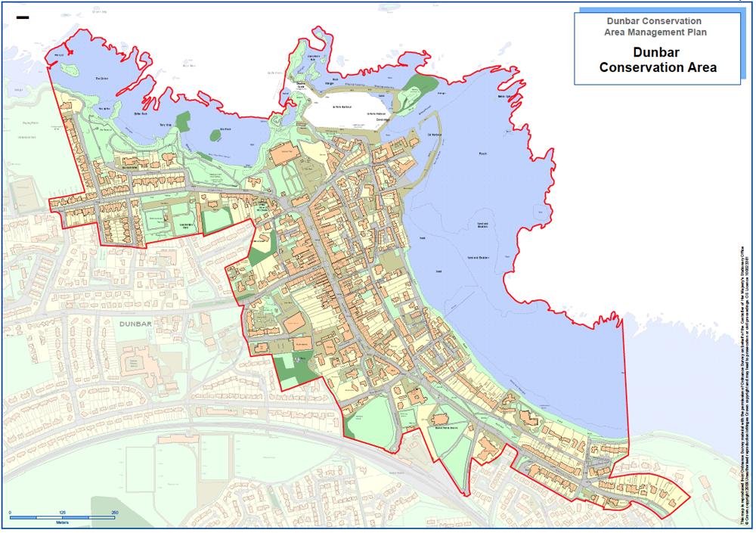Click the blue and white scale bar
Viewport: 756px width, 533px height.
(62, 518)
